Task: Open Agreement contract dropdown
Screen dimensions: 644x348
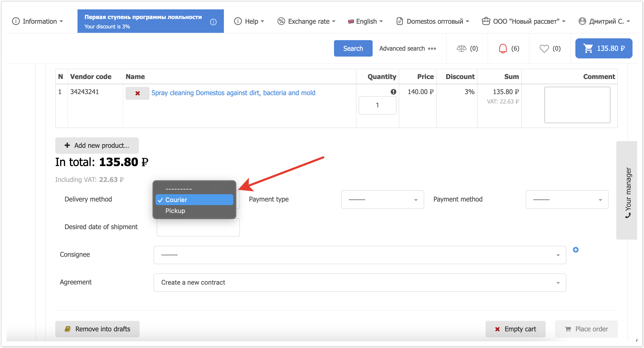Action: 360,283
